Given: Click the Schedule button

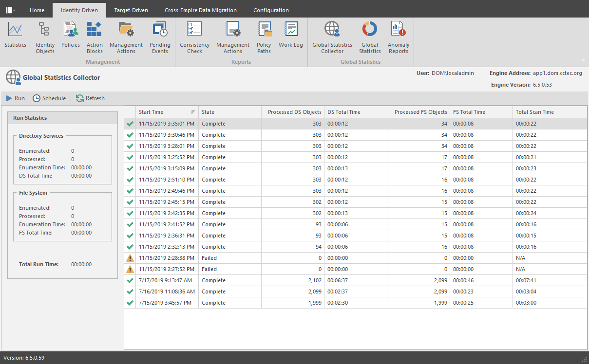Looking at the screenshot, I should coord(49,98).
